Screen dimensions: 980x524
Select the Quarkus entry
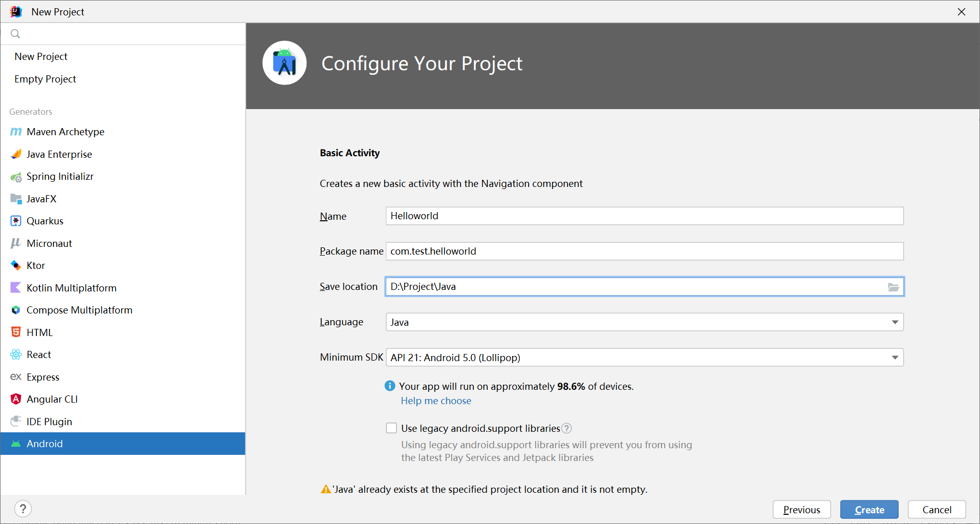click(123, 221)
